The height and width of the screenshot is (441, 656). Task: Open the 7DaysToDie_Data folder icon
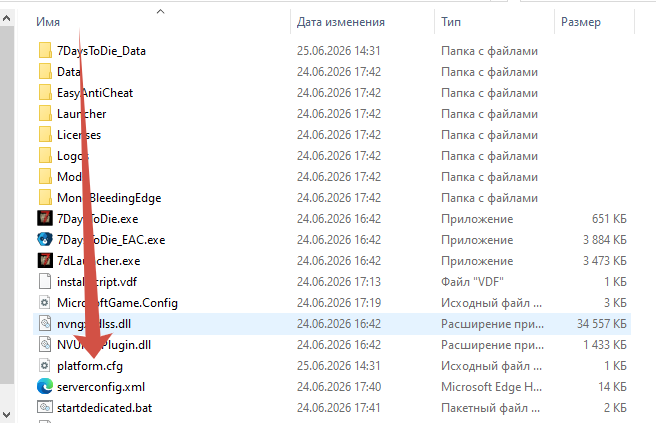point(45,51)
